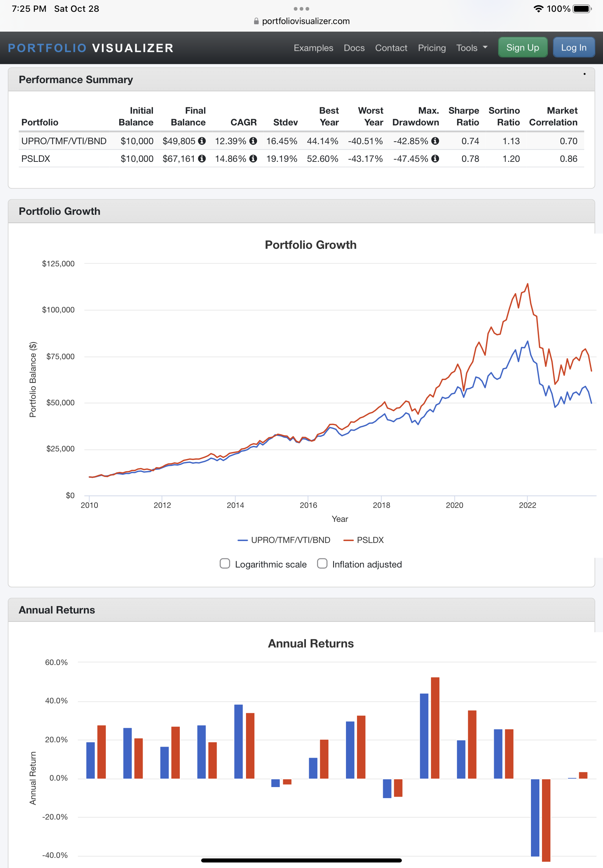Click info icon next to 12.39% CAGR
Screen dimensions: 603x868
(253, 141)
